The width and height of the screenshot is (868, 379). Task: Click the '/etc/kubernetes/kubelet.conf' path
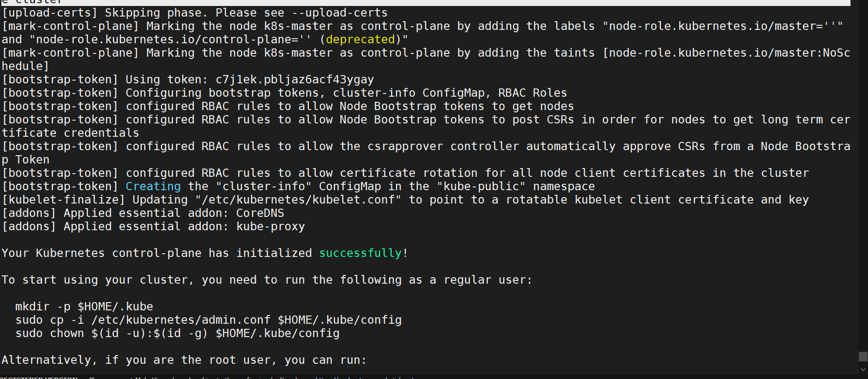(x=298, y=200)
